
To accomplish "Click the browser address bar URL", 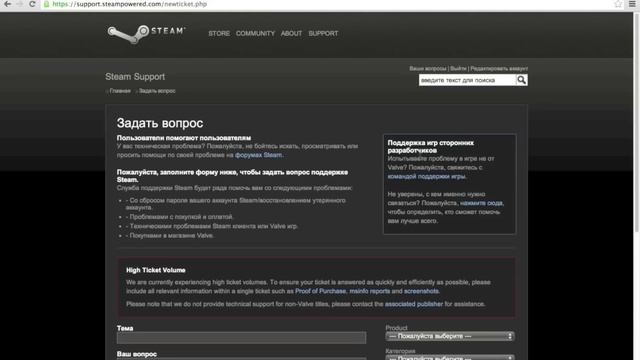I will tap(130, 4).
